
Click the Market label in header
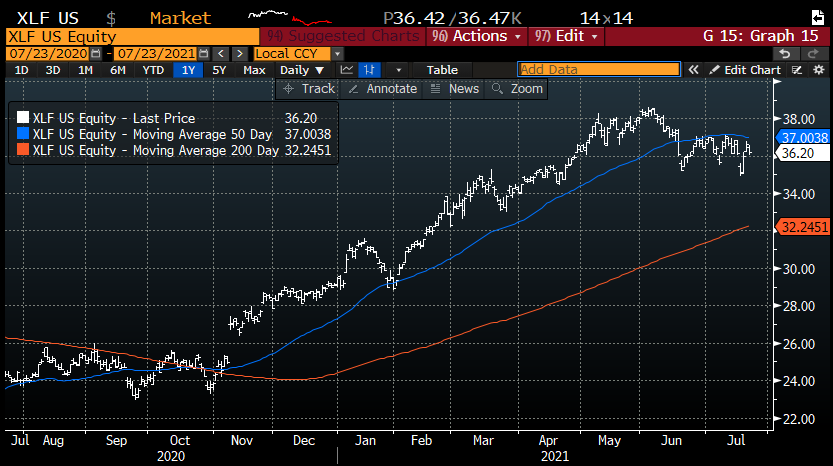click(x=181, y=18)
